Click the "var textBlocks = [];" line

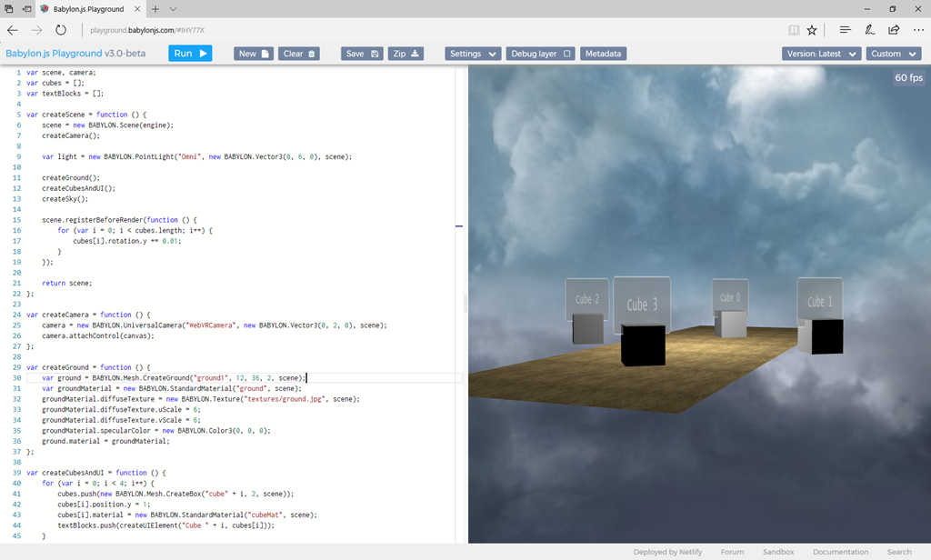[65, 94]
